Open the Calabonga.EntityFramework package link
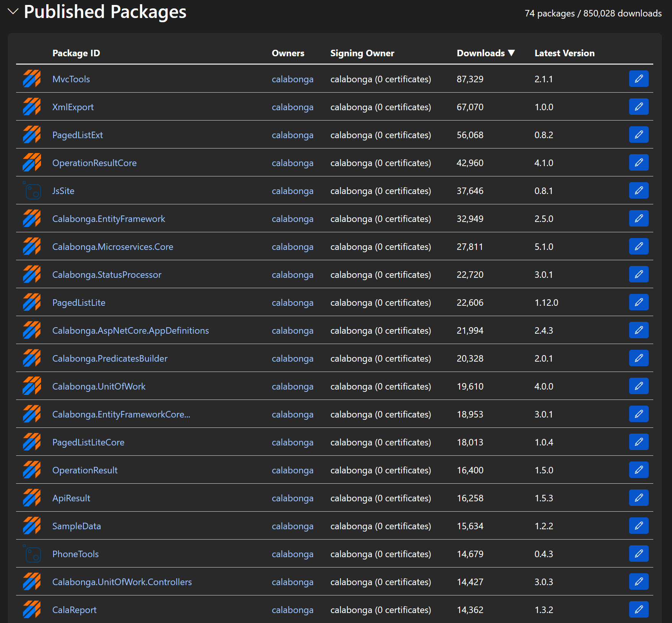Viewport: 672px width, 623px height. click(109, 219)
